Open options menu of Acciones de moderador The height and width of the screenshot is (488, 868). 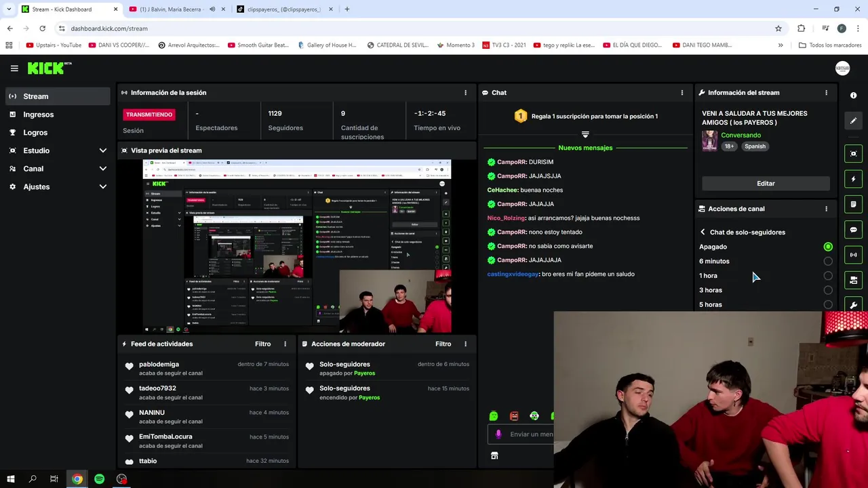[x=465, y=344]
